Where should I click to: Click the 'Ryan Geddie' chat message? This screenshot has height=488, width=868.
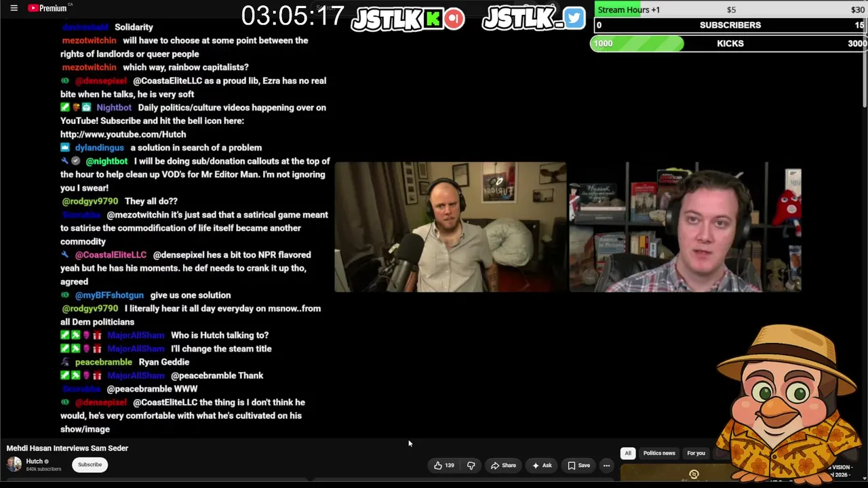point(164,362)
